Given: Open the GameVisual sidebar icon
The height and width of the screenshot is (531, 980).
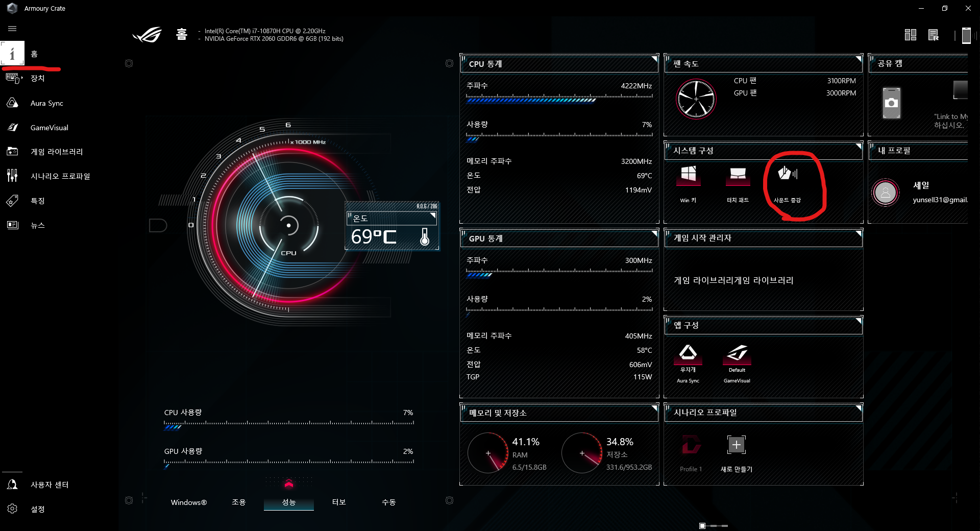Looking at the screenshot, I should point(13,127).
